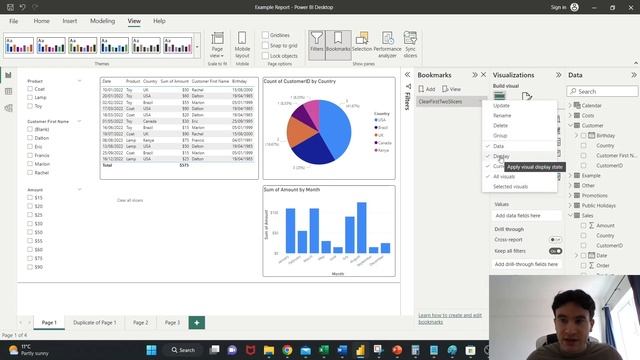
Task: Enable Snap to grid checkbox
Action: (x=265, y=45)
